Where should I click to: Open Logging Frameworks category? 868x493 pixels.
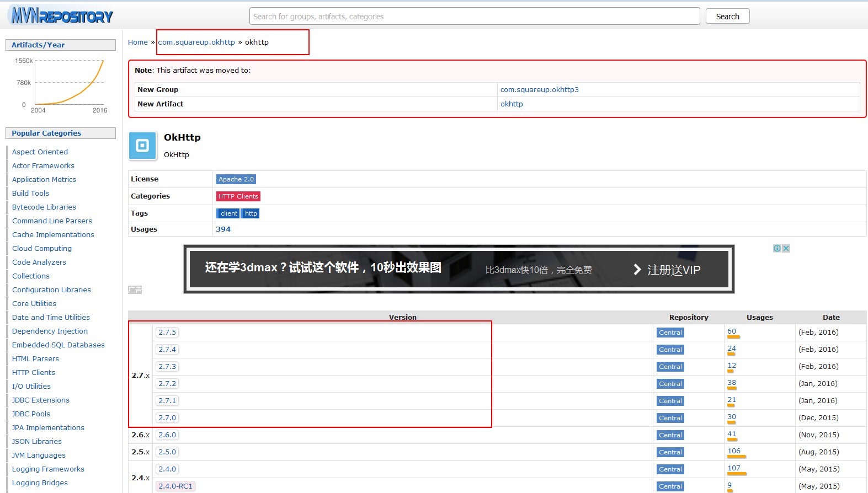point(48,469)
